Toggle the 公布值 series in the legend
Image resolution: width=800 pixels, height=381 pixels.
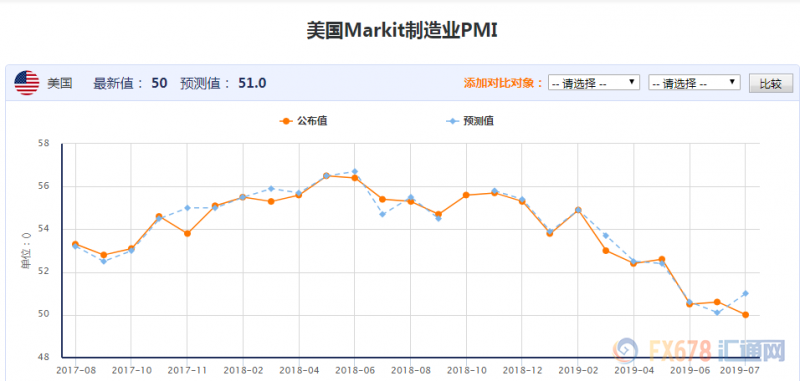pyautogui.click(x=304, y=121)
